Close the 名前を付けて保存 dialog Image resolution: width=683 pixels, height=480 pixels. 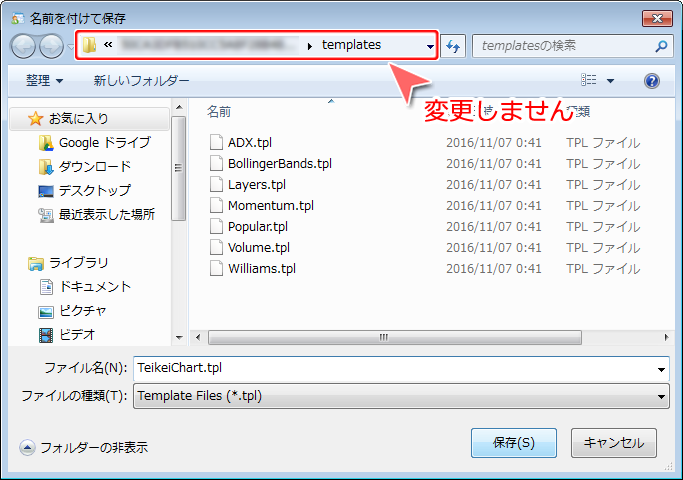657,18
